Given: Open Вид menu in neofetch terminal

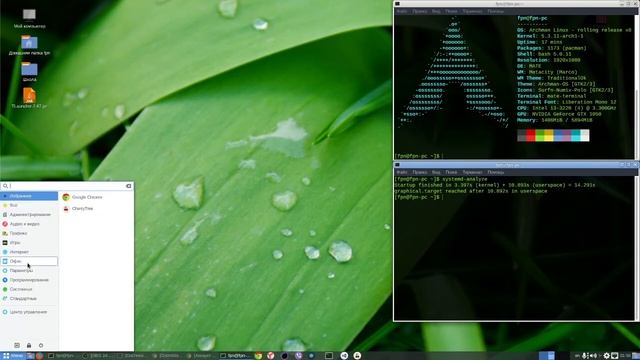Looking at the screenshot, I should tap(436, 11).
